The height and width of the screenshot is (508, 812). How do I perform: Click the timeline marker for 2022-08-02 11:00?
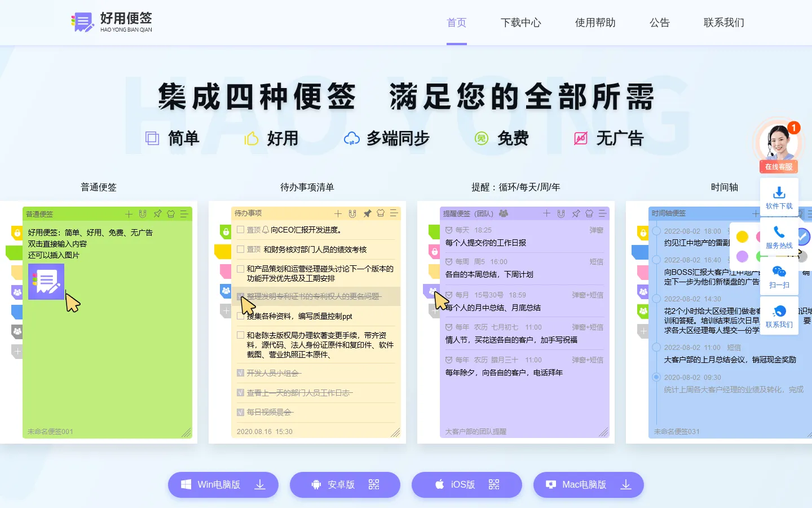(656, 347)
